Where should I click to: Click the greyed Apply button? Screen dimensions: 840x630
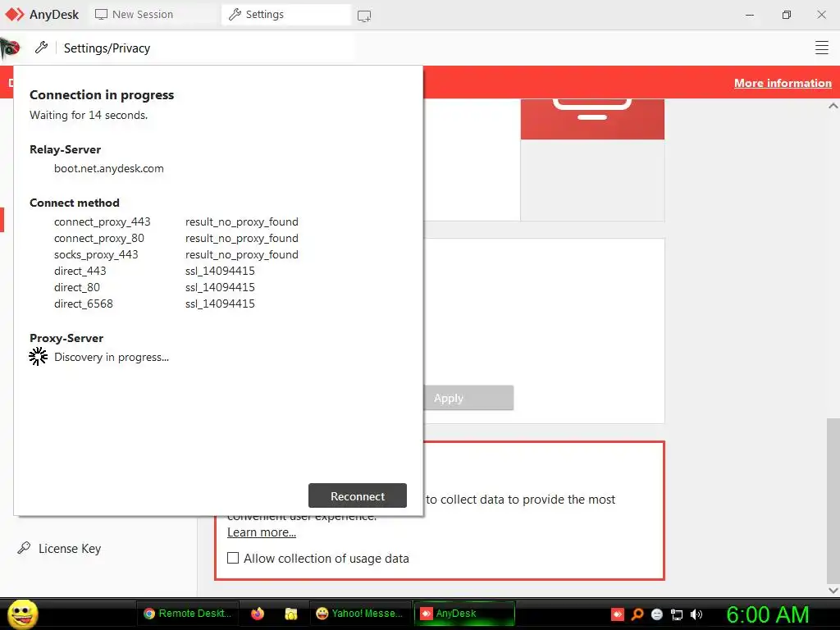[x=468, y=398]
